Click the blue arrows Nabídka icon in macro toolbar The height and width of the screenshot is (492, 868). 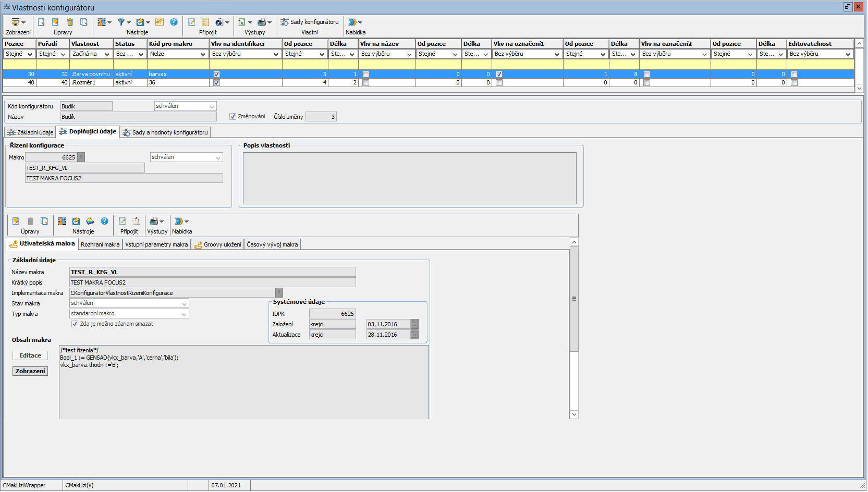point(178,221)
